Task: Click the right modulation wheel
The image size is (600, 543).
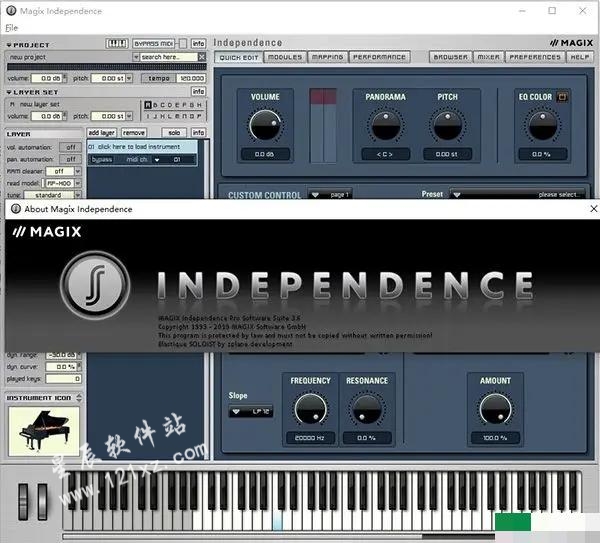Action: pos(42,501)
